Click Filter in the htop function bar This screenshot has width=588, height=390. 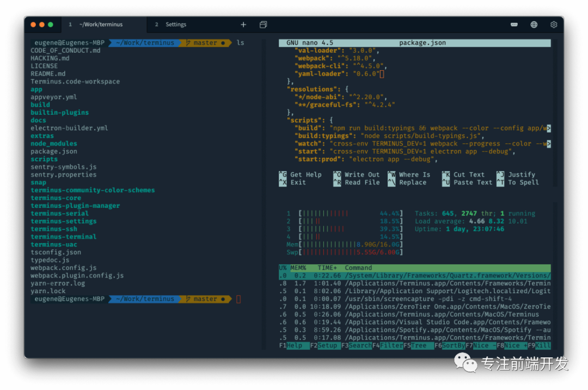pyautogui.click(x=391, y=346)
